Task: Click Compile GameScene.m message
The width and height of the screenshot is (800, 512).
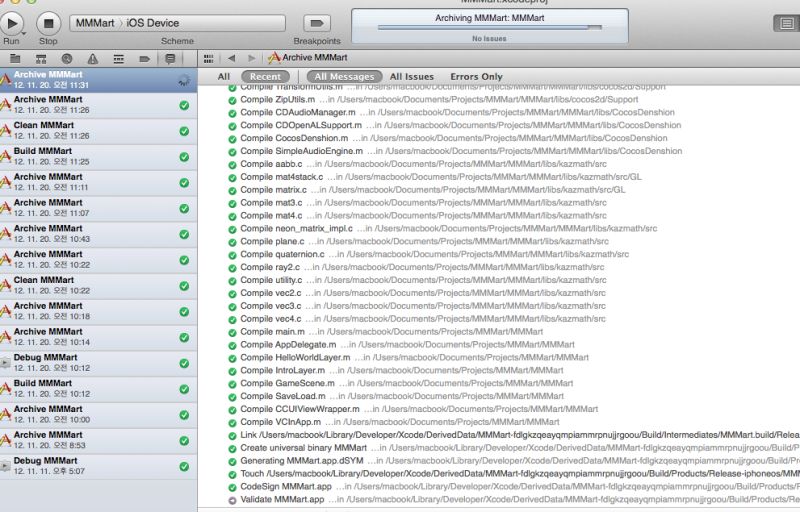Action: click(x=401, y=383)
